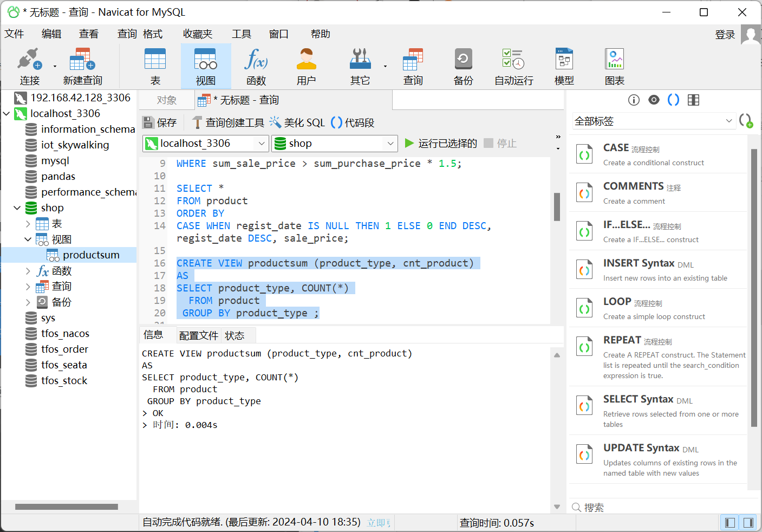The height and width of the screenshot is (532, 762).
Task: Insert the CASE snippet
Action: [x=658, y=154]
